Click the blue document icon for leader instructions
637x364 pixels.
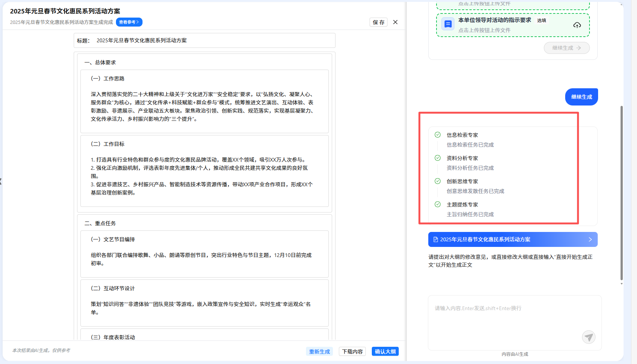[x=448, y=24]
